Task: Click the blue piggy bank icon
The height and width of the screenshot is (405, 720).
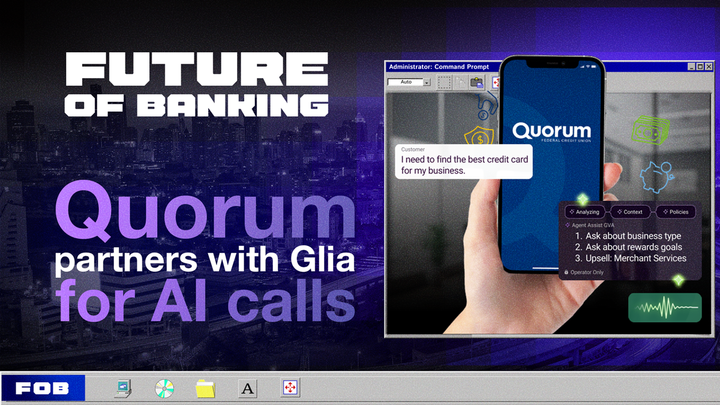Action: tap(658, 176)
